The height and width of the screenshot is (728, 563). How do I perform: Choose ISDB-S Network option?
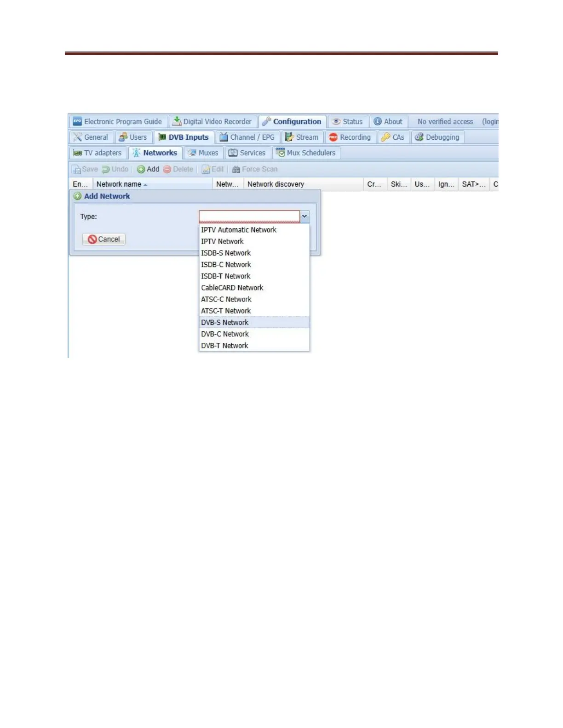click(254, 253)
